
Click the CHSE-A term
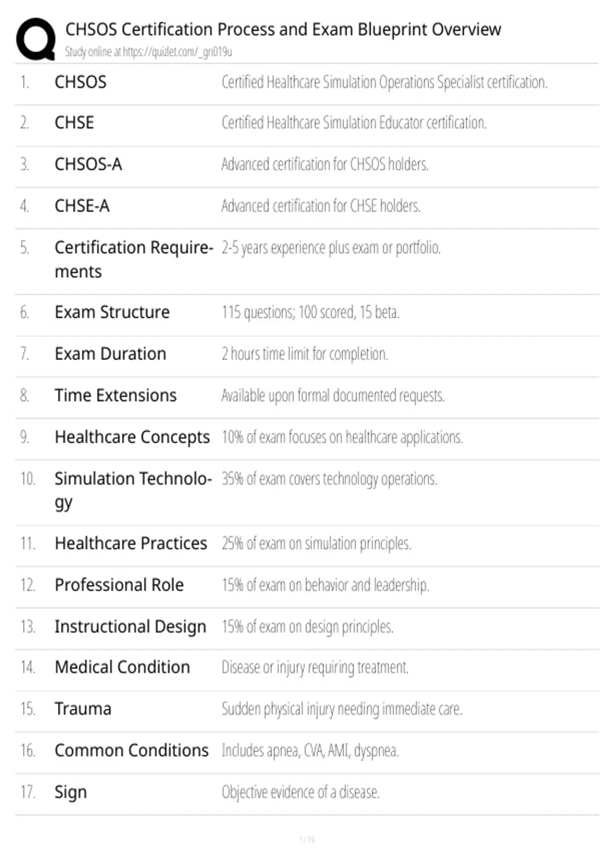tap(82, 206)
